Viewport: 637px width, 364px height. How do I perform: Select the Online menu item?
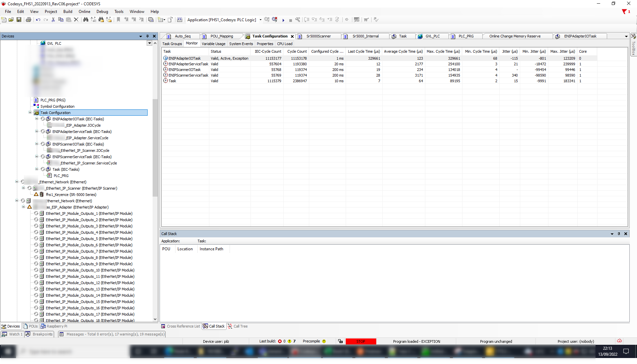point(84,11)
